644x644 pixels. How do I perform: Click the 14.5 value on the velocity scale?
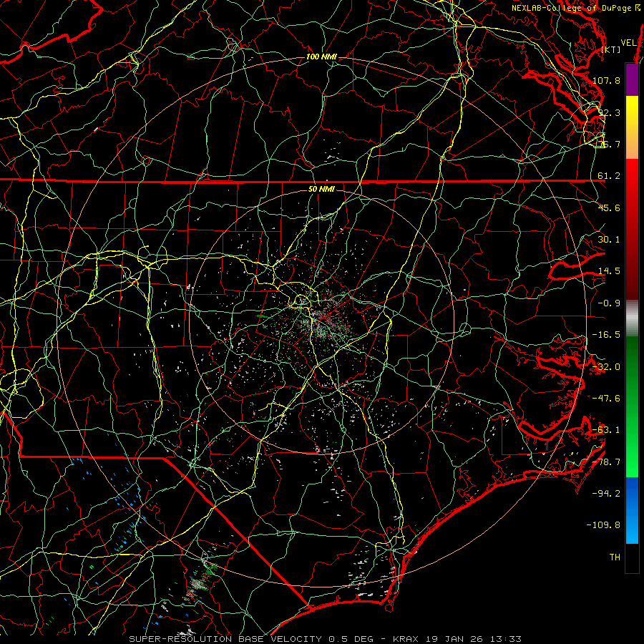(x=609, y=271)
